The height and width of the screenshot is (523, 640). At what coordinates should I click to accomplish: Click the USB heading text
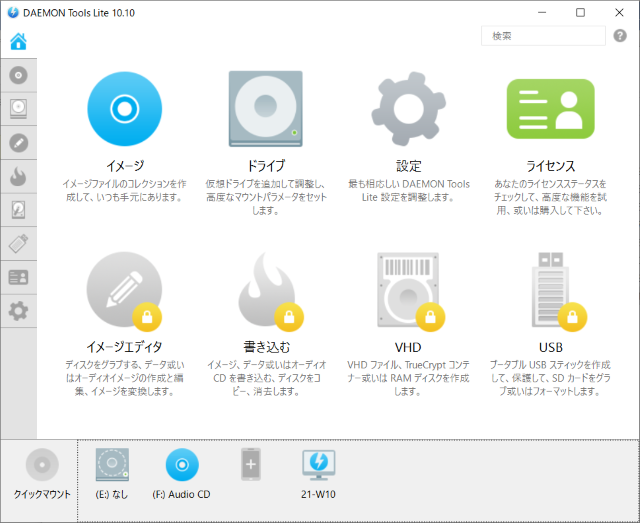(551, 347)
